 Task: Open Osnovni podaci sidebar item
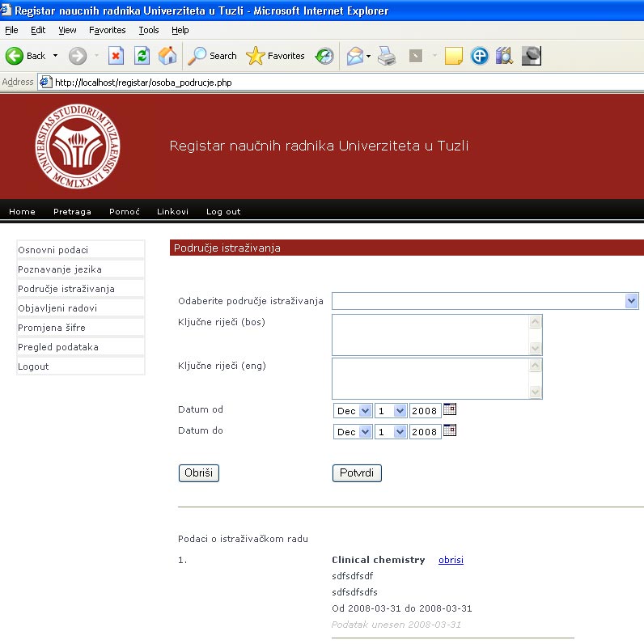tap(81, 250)
